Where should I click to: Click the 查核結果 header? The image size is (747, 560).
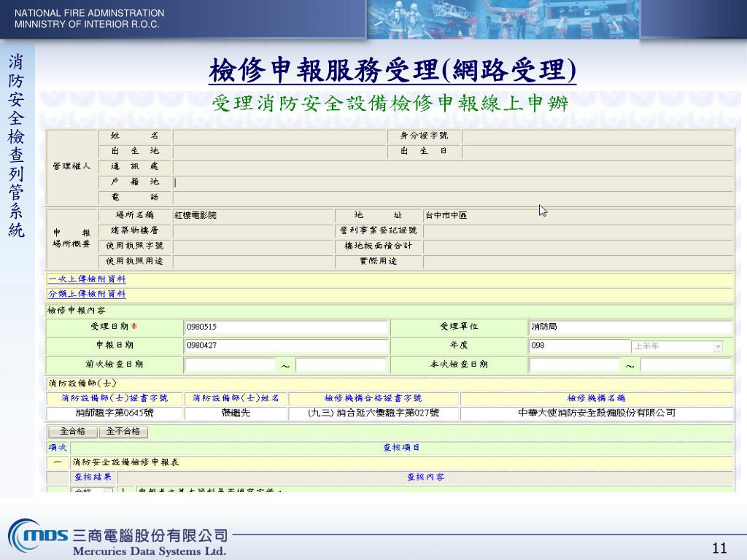pos(93,477)
